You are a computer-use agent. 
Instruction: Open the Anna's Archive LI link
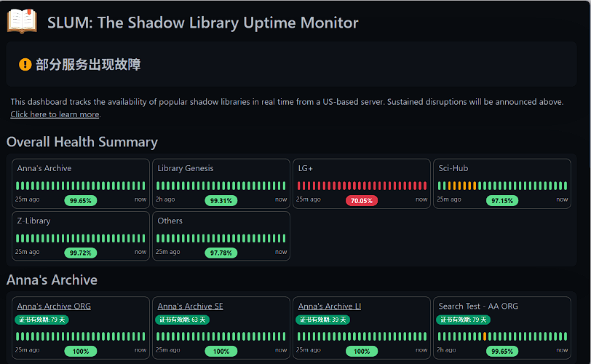pos(330,306)
